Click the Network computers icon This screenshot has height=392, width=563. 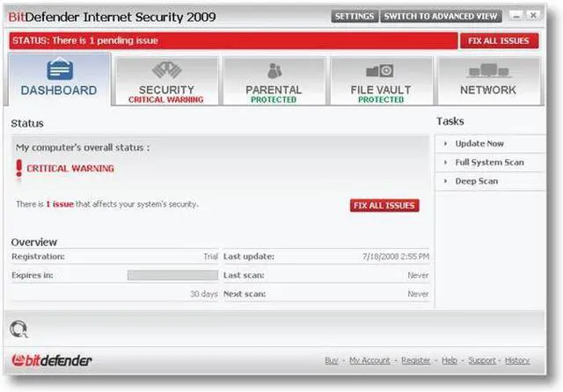488,70
